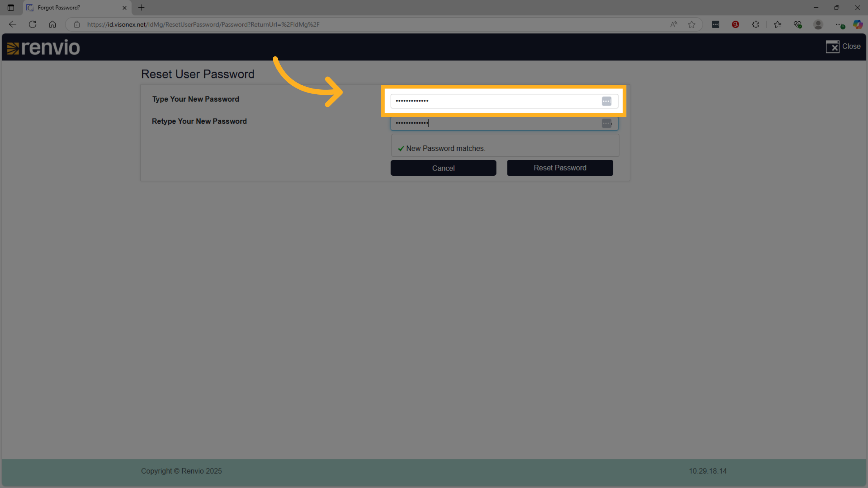Image resolution: width=868 pixels, height=488 pixels.
Task: Open the Favorites list icon
Action: point(778,24)
